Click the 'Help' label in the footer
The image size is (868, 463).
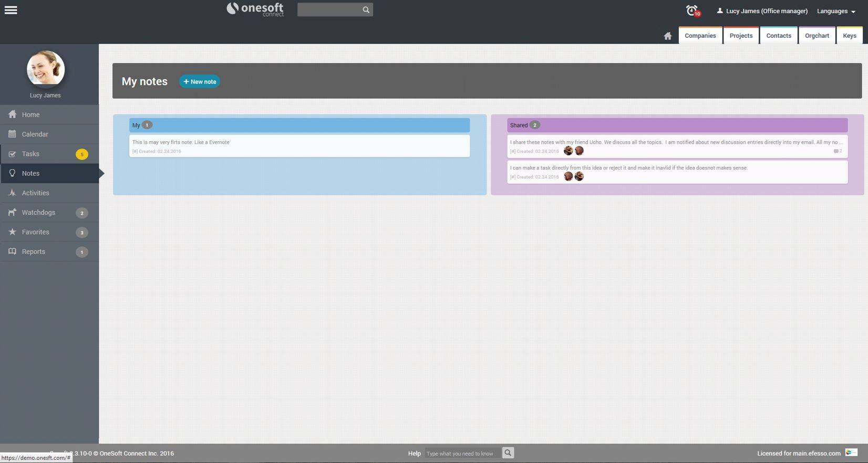pyautogui.click(x=415, y=454)
